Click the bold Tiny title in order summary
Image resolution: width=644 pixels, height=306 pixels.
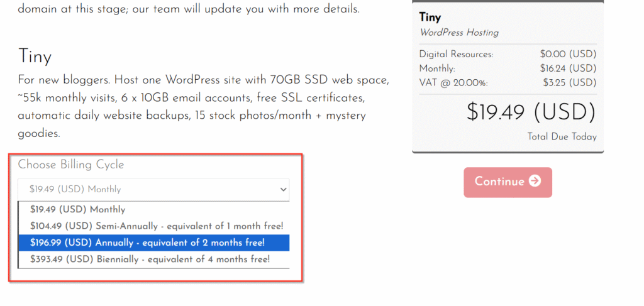(x=430, y=18)
